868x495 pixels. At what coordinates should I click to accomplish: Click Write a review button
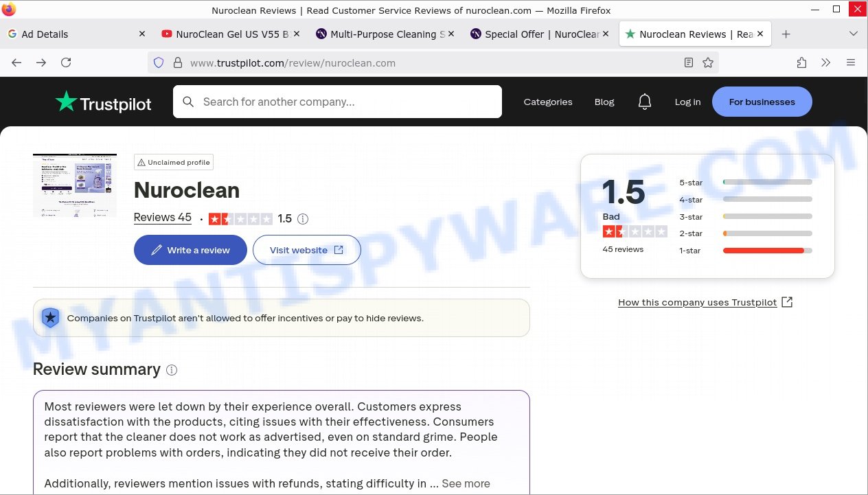point(190,250)
